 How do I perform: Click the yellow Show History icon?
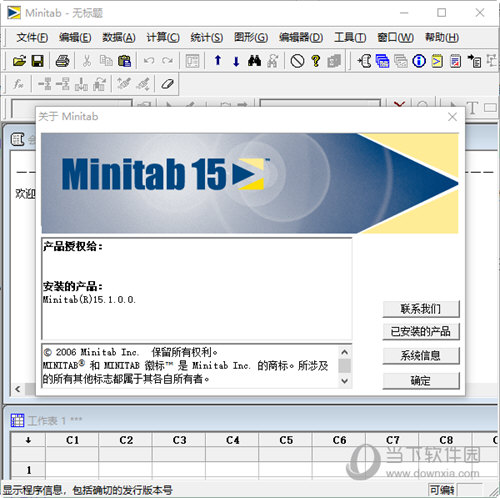(x=437, y=61)
